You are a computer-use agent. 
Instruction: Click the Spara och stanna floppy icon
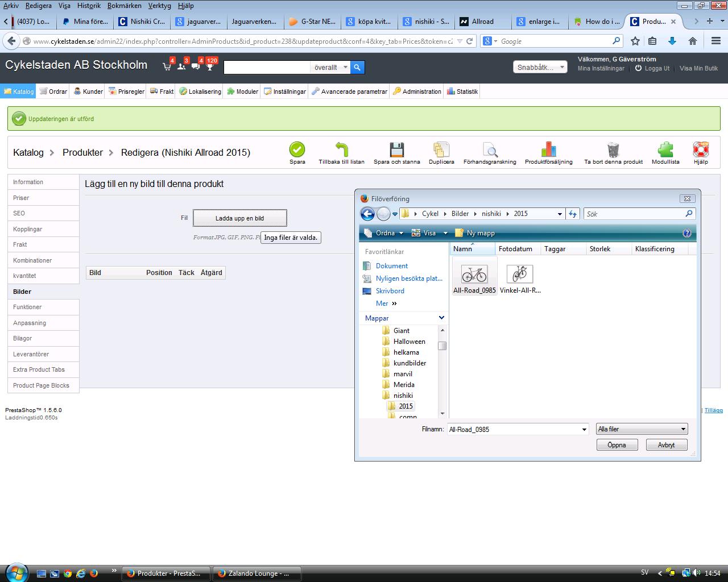pos(397,149)
